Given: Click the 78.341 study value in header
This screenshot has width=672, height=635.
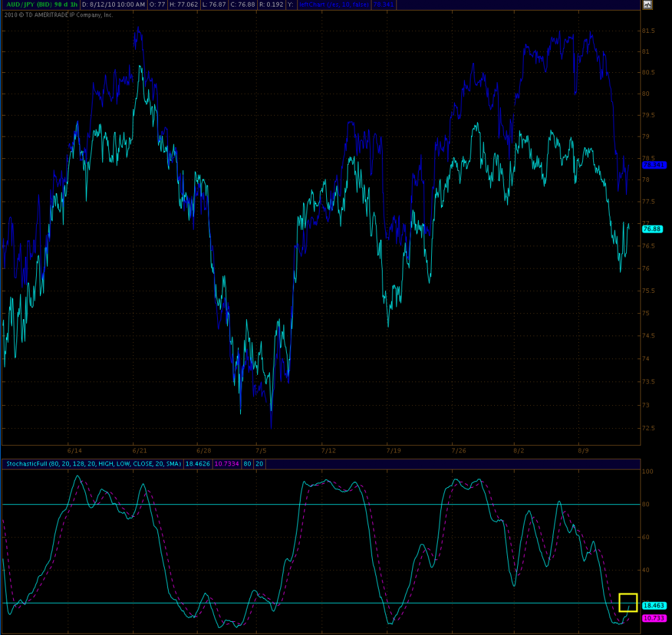Looking at the screenshot, I should pos(383,5).
